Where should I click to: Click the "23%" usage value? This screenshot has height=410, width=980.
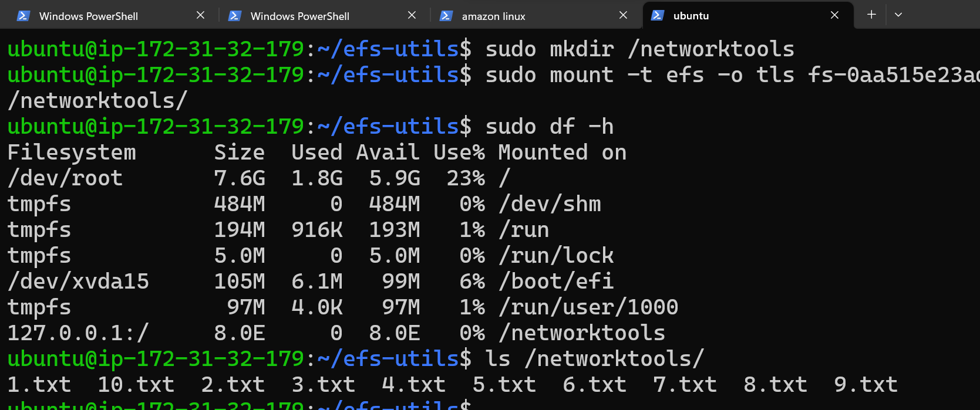[x=466, y=178]
